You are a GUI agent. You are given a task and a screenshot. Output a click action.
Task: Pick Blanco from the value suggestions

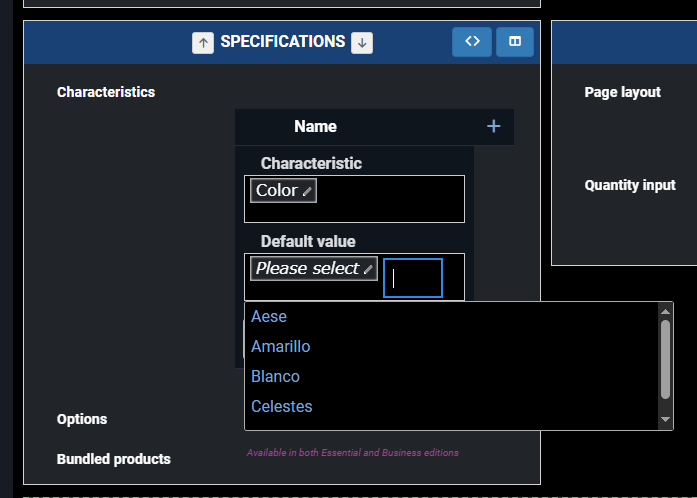point(275,376)
